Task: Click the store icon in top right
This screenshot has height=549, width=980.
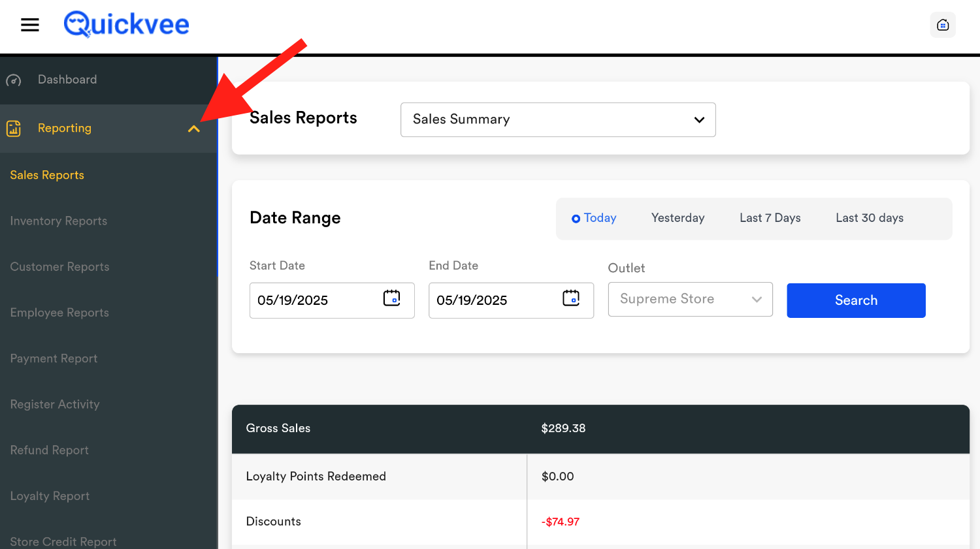Action: click(942, 25)
